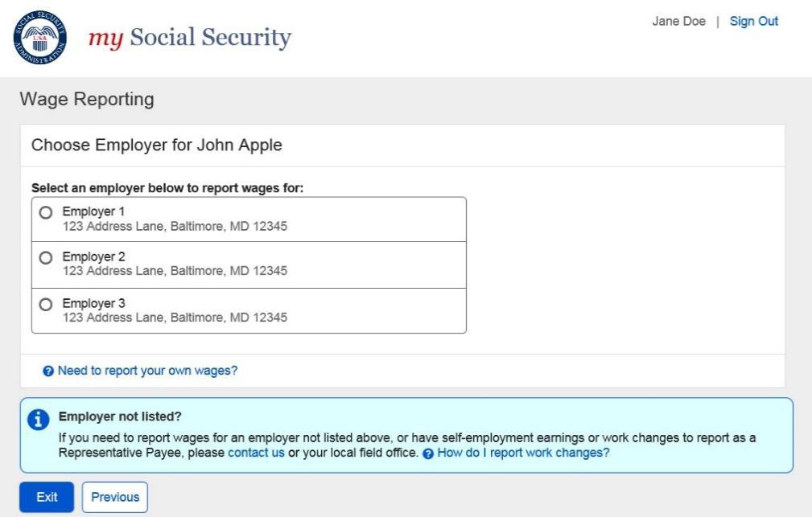The height and width of the screenshot is (517, 812).
Task: Click the "my Social Security" site title
Action: tap(190, 38)
